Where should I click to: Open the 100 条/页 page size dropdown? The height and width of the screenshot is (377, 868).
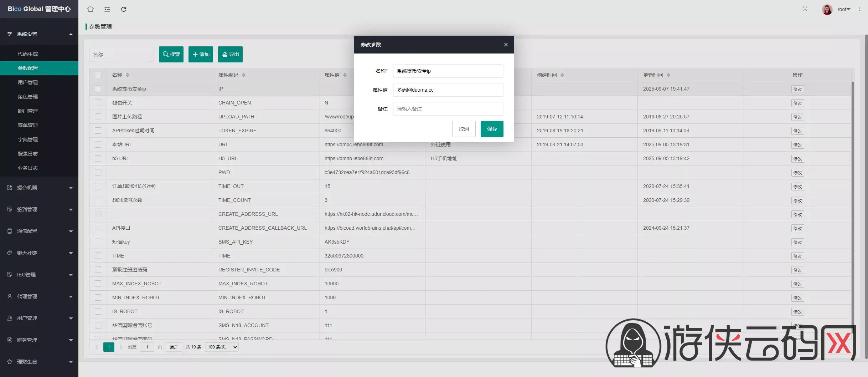(x=222, y=347)
